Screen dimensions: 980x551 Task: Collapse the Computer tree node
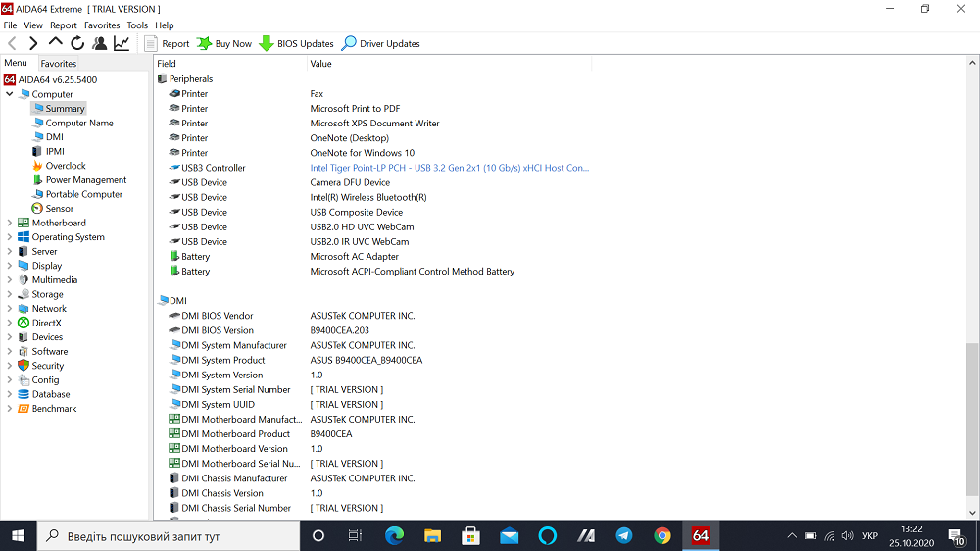click(10, 94)
